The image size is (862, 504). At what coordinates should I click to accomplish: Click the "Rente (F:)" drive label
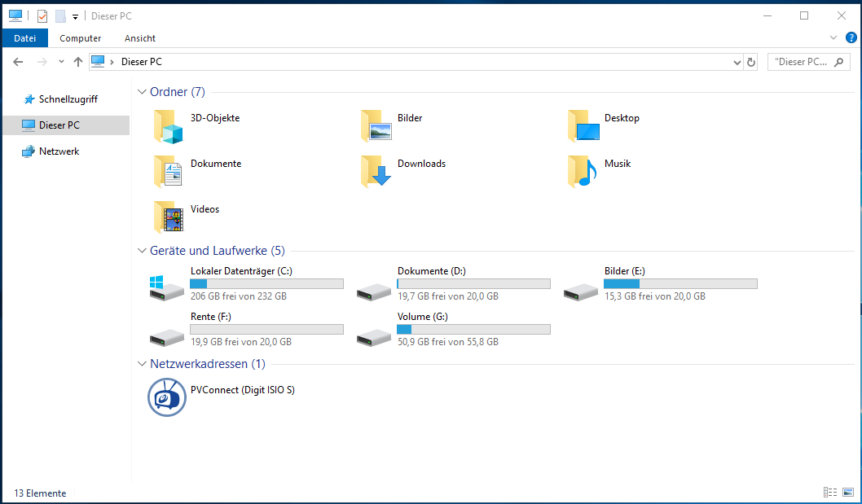[x=210, y=317]
